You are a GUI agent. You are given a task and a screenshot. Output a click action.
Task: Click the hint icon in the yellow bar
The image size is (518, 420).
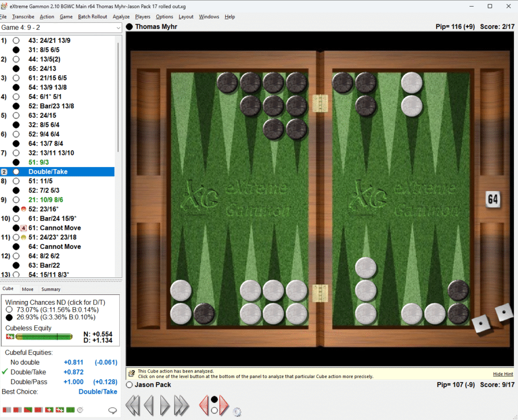point(132,374)
